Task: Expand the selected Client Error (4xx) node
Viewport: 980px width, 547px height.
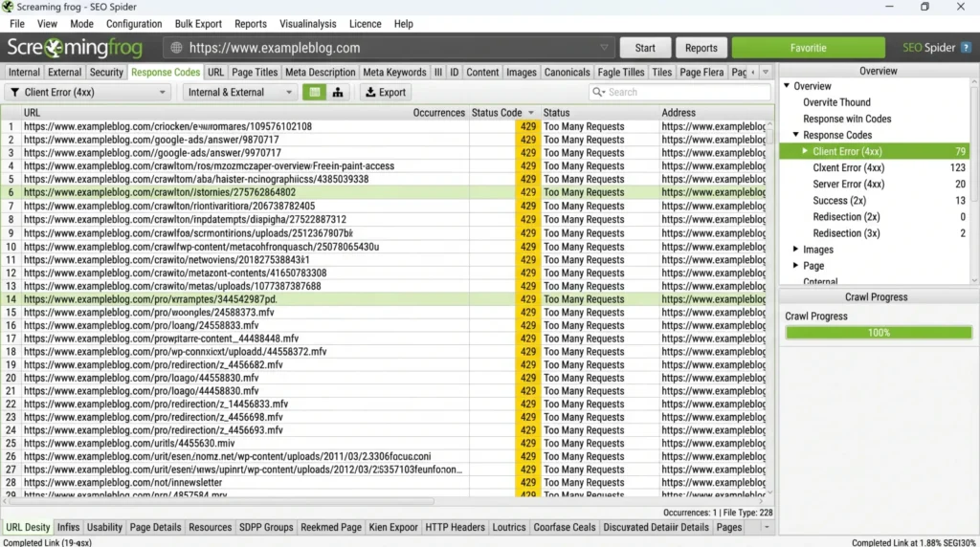Action: coord(805,150)
